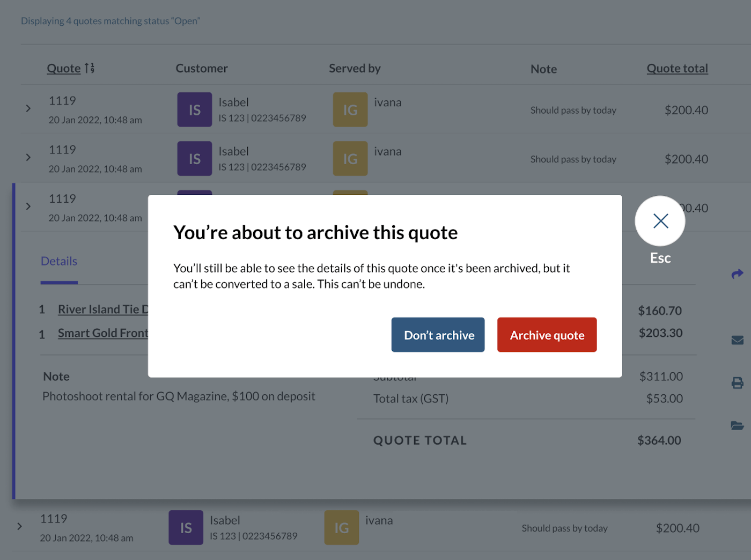
Task: Collapse the currently expanded quote row
Action: coord(28,206)
